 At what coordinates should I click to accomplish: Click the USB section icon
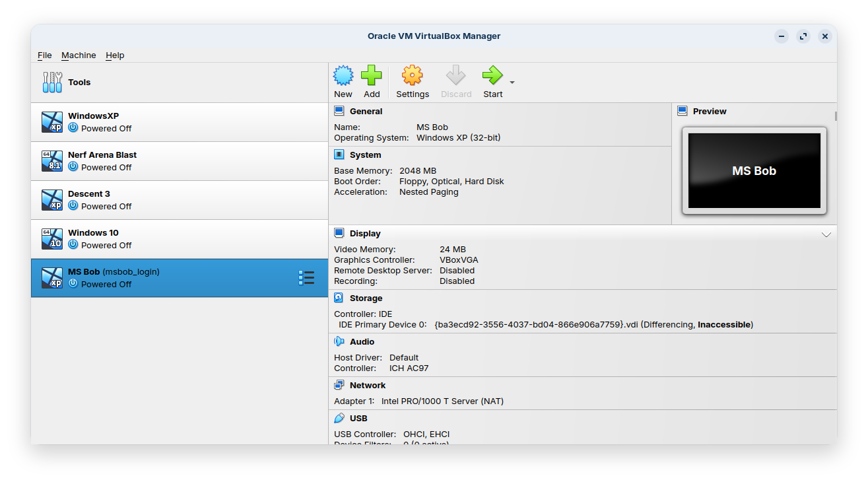339,418
